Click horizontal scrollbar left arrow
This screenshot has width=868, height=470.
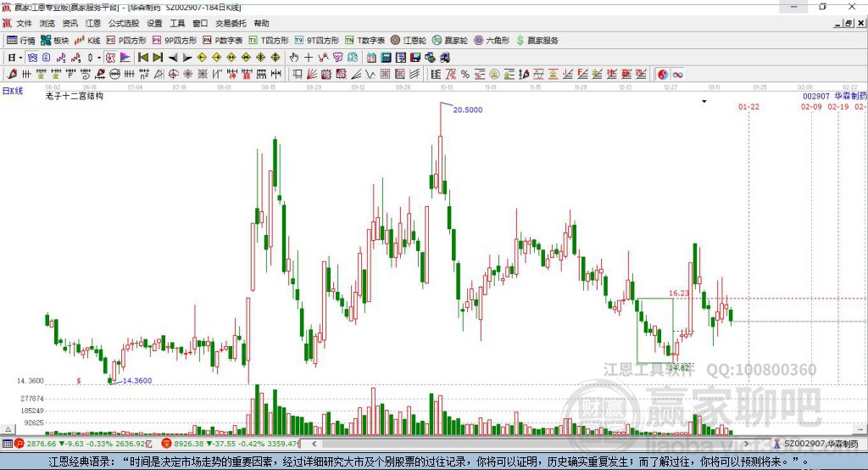pos(314,444)
